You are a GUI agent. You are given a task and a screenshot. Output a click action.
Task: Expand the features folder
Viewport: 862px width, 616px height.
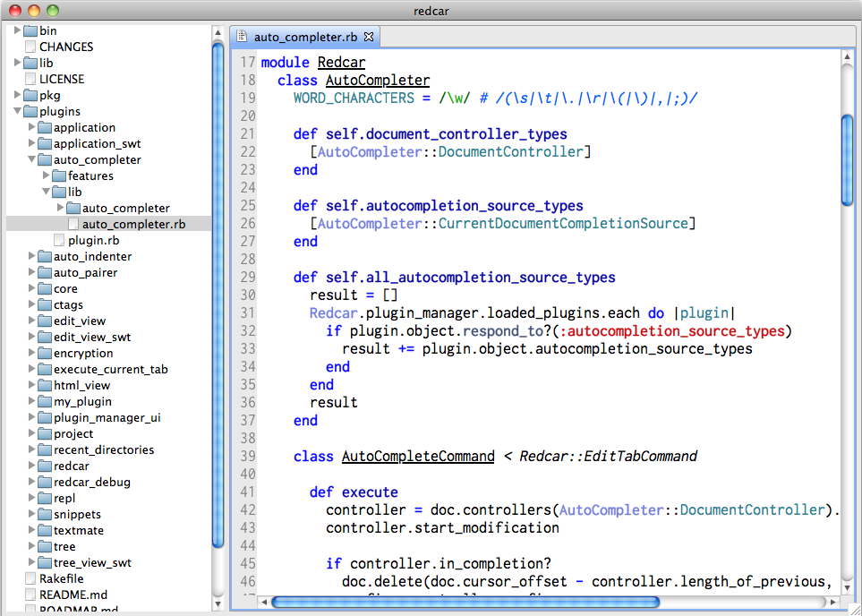pyautogui.click(x=46, y=176)
